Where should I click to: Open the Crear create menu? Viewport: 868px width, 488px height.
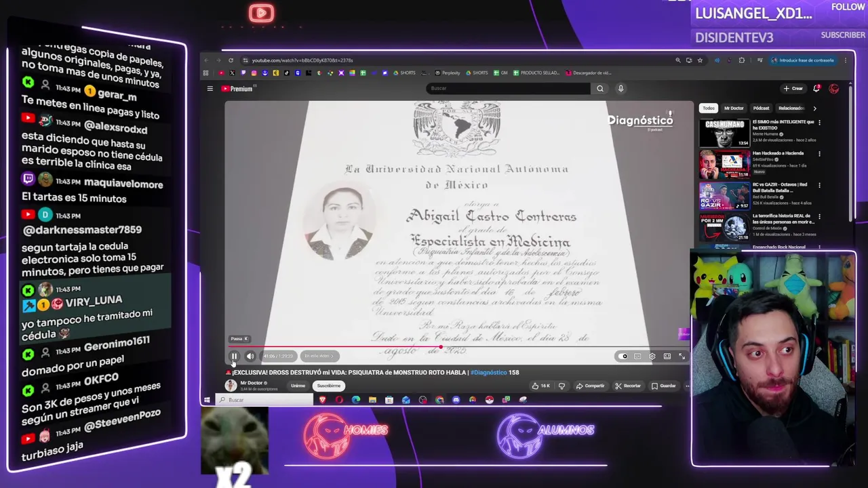793,88
